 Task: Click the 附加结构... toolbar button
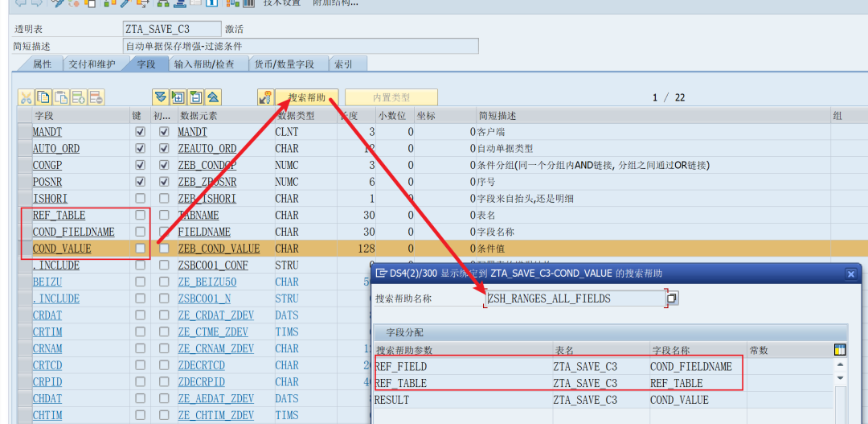click(x=335, y=2)
